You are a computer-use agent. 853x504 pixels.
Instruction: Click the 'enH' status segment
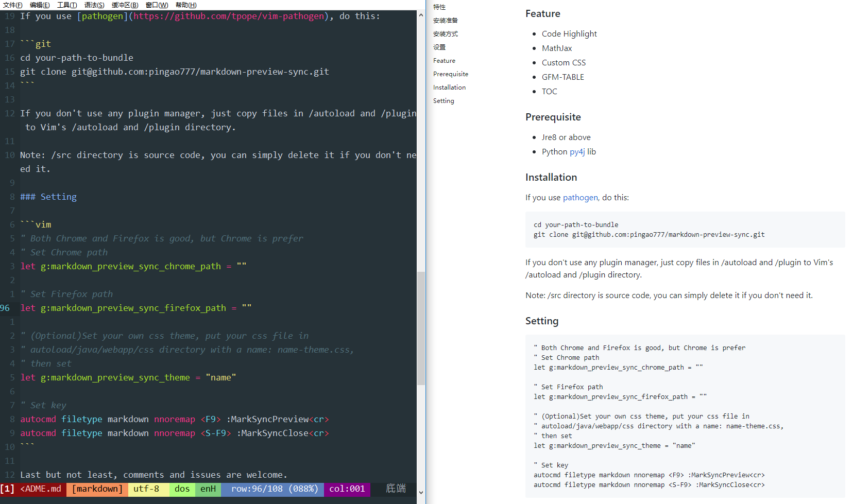click(208, 489)
